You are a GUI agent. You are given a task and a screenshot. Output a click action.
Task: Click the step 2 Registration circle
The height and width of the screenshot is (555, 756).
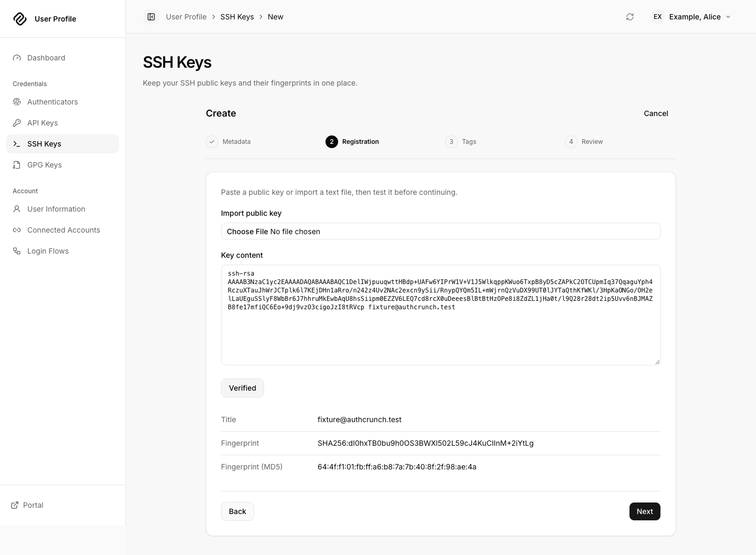[x=332, y=142]
